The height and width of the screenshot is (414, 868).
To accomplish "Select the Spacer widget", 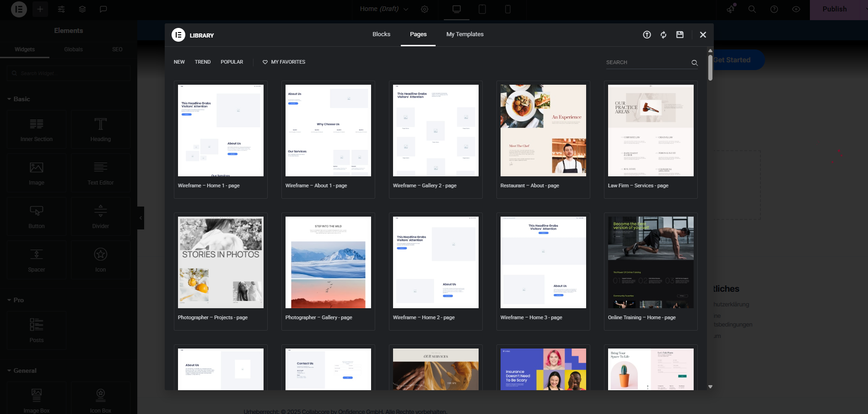I will point(37,260).
